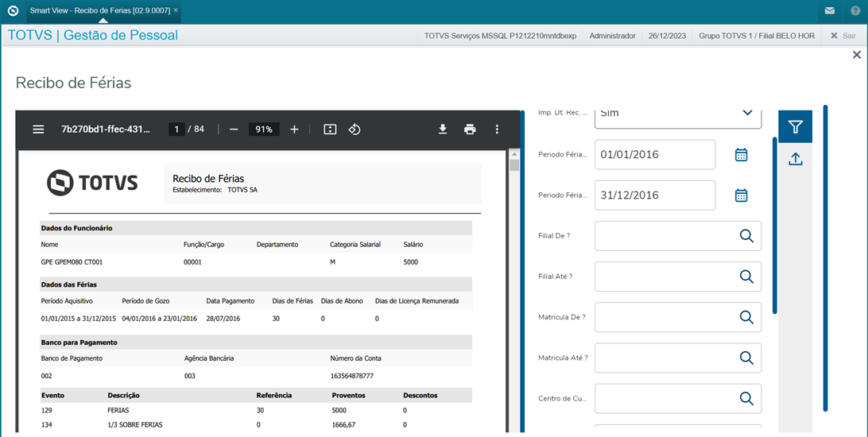Click the Filial Até search magnifier
Screen dimensions: 868x437
pos(746,277)
